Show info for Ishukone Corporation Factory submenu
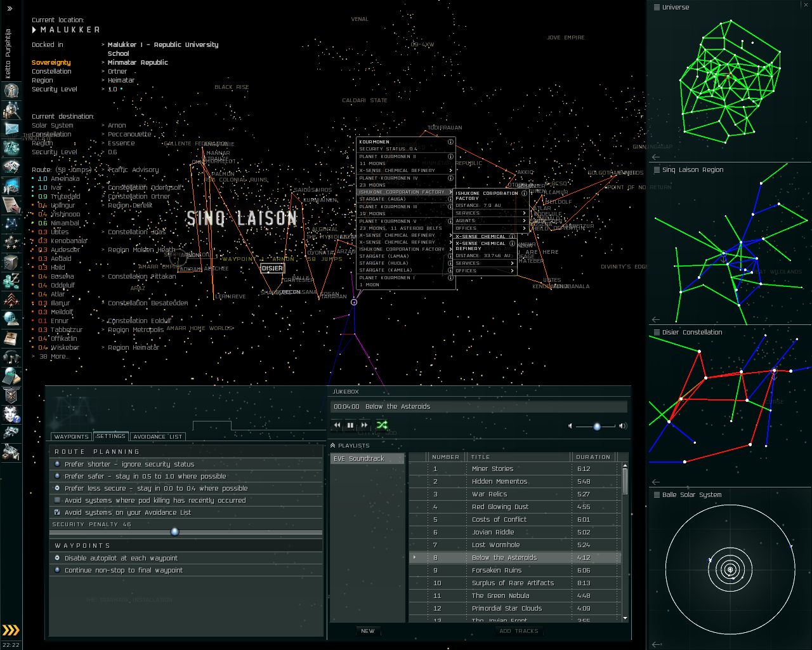This screenshot has width=812, height=650. click(x=524, y=193)
